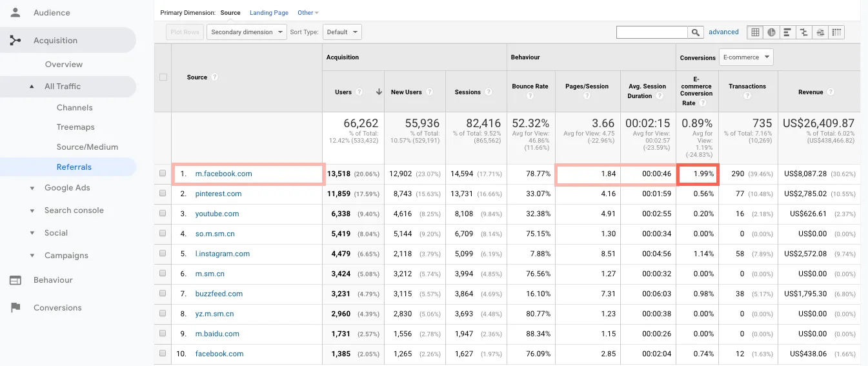Open help tooltip next to New Users

429,92
